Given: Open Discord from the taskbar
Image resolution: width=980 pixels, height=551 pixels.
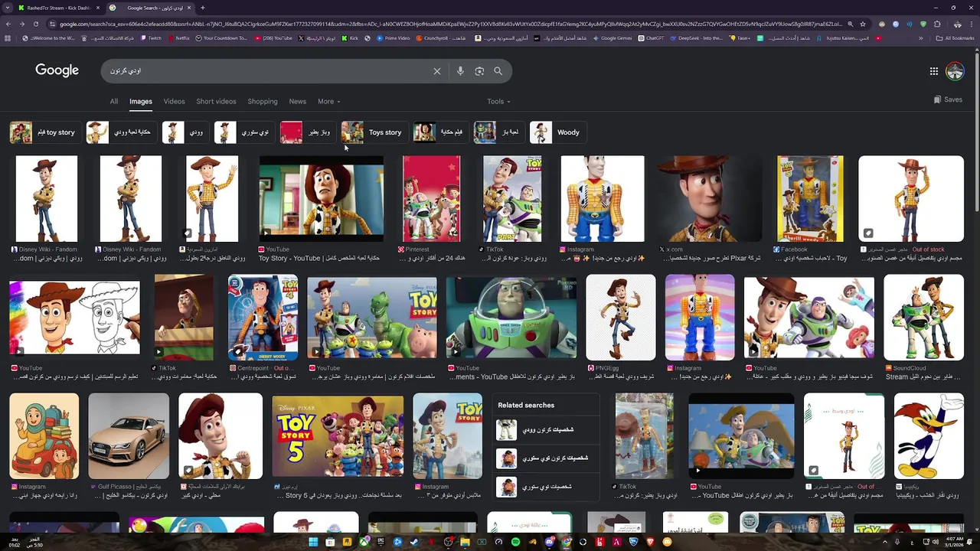Looking at the screenshot, I should coord(550,542).
